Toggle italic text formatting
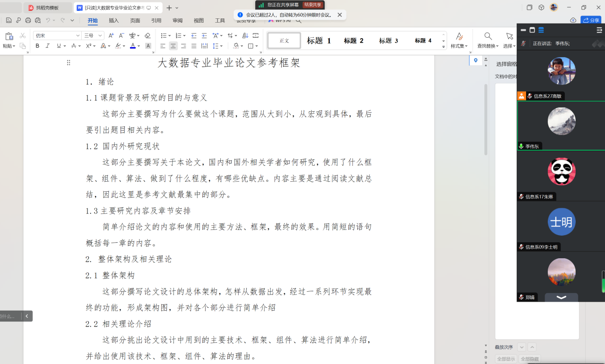 click(x=48, y=46)
